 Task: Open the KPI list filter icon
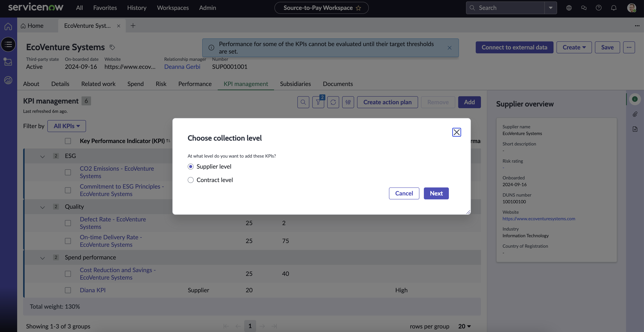tap(318, 102)
